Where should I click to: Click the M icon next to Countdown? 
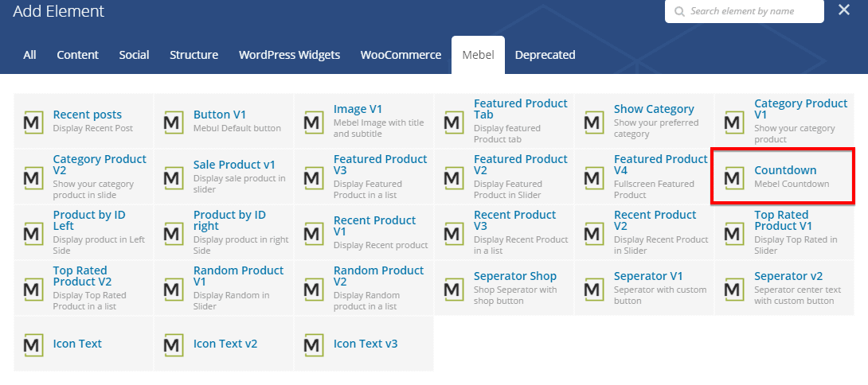click(x=733, y=177)
